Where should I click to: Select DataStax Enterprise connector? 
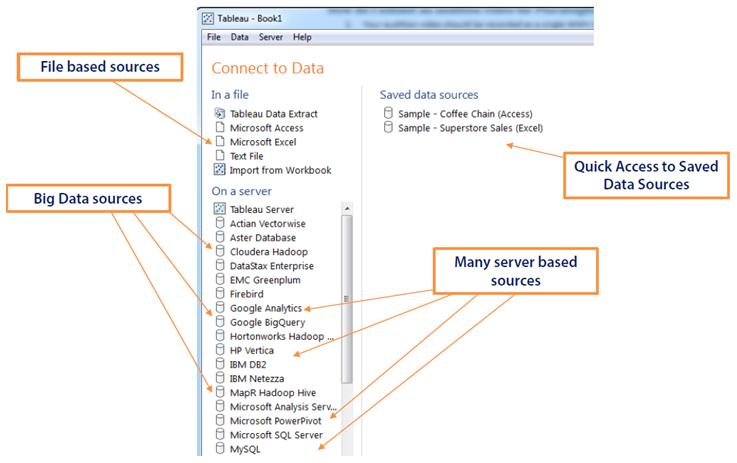click(272, 266)
